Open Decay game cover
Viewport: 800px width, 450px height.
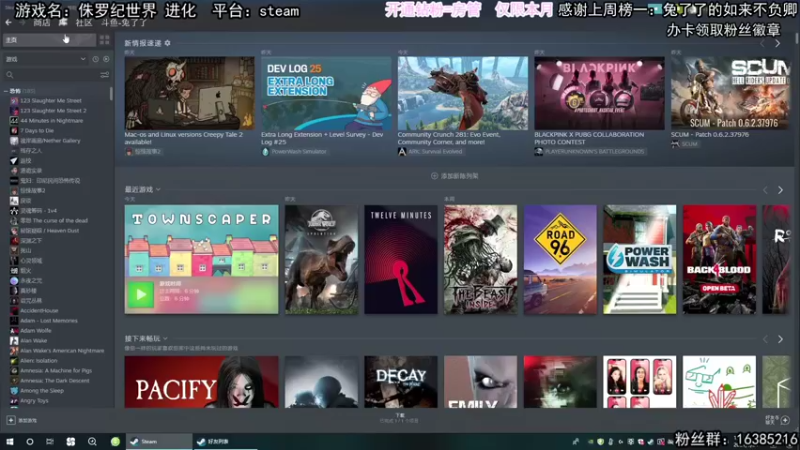[401, 382]
